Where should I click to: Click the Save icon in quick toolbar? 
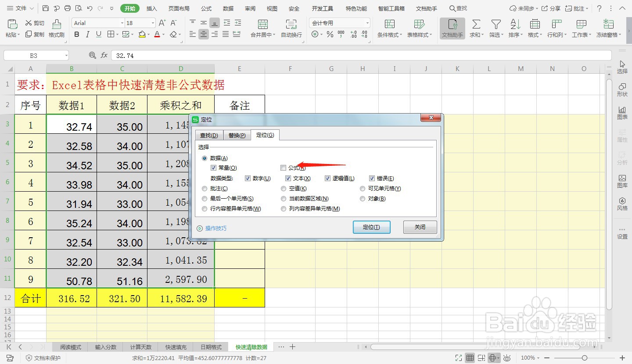(x=46, y=8)
